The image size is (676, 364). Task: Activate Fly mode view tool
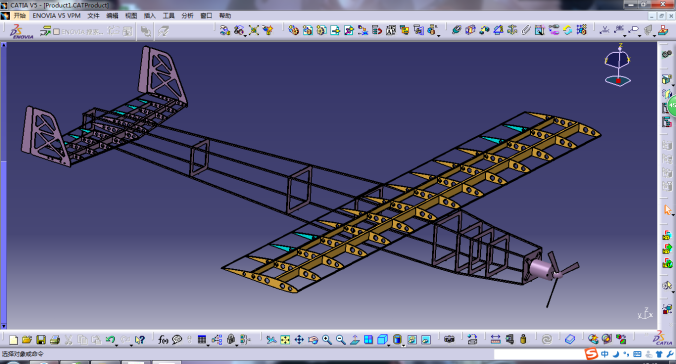click(271, 340)
